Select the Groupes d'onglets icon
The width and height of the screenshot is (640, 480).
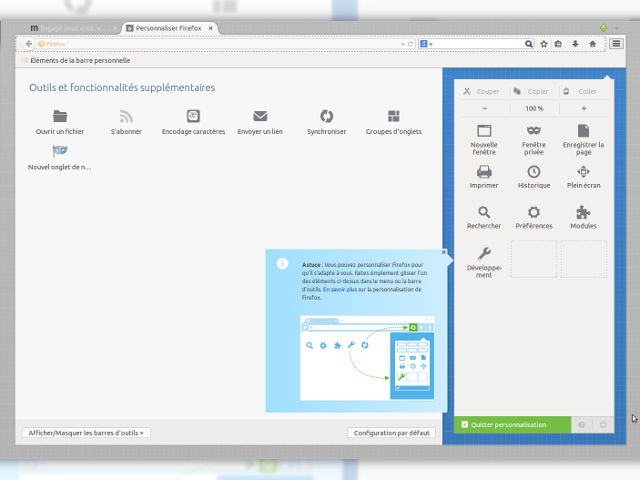coord(393,116)
